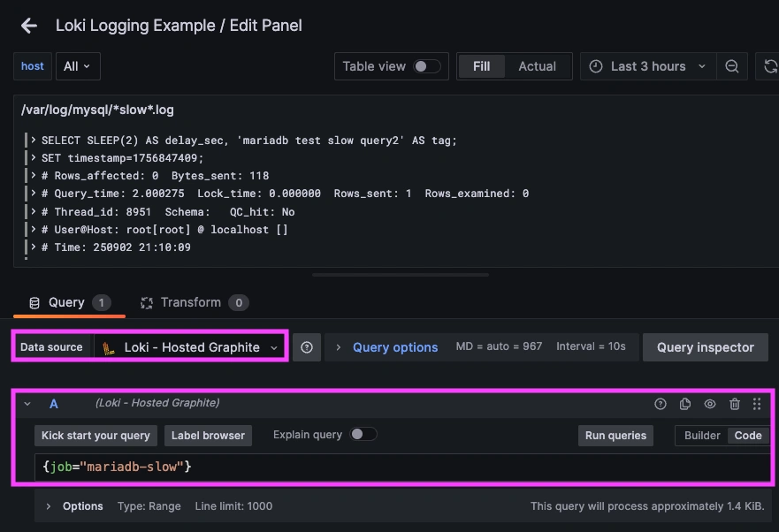Select Fill panel size option

click(x=481, y=66)
